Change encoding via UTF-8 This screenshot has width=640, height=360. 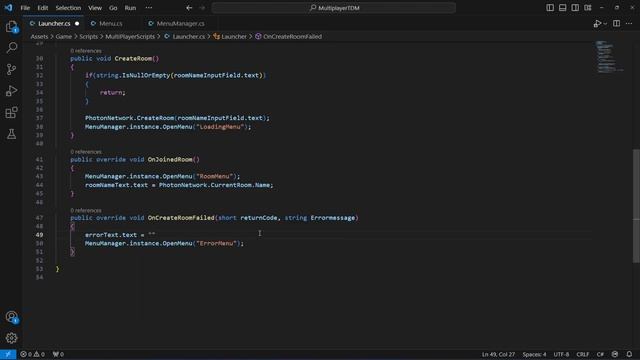pyautogui.click(x=561, y=354)
